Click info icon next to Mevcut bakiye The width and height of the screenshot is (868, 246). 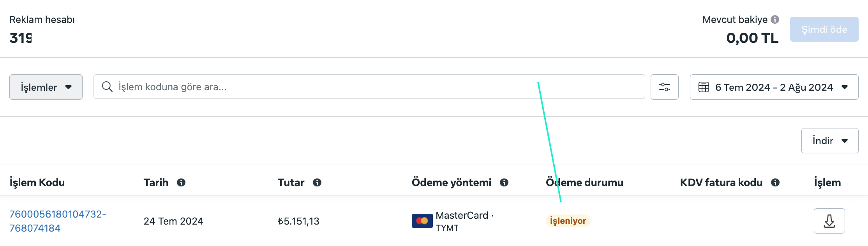pyautogui.click(x=775, y=19)
